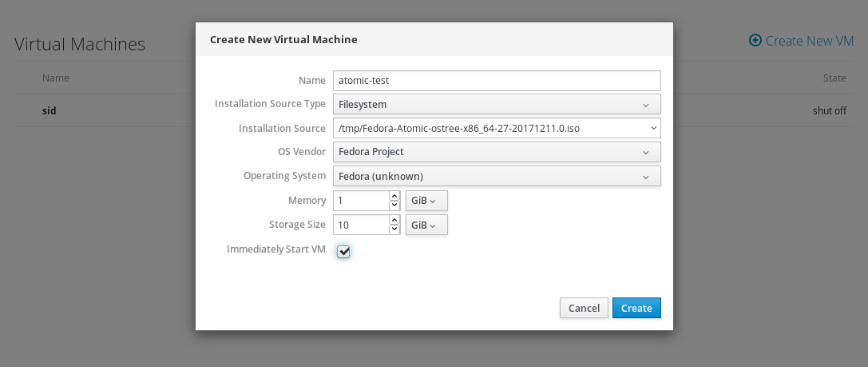Increase Memory with the up arrow
The height and width of the screenshot is (367, 868).
394,195
